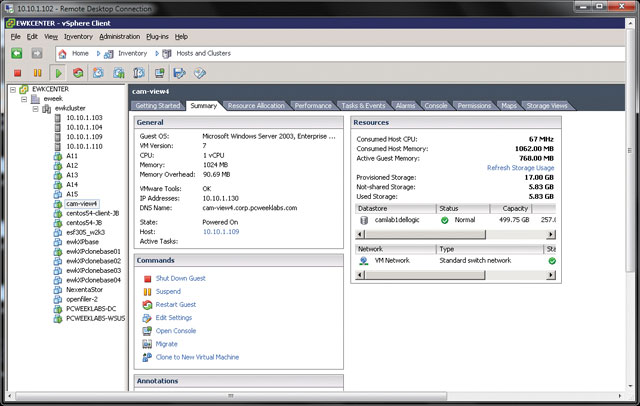Click the Migrate toolbar icon

click(180, 73)
